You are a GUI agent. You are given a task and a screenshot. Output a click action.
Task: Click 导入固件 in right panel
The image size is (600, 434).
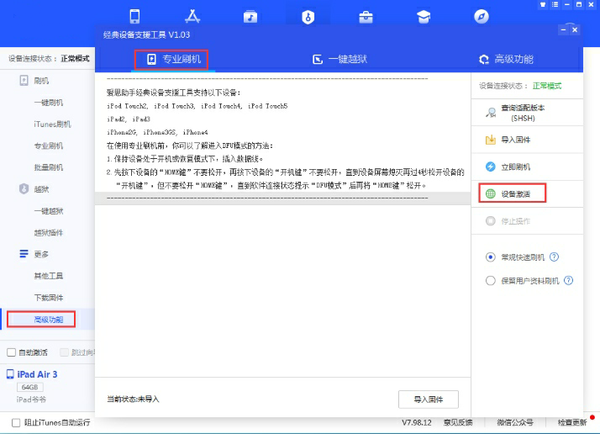pyautogui.click(x=527, y=140)
